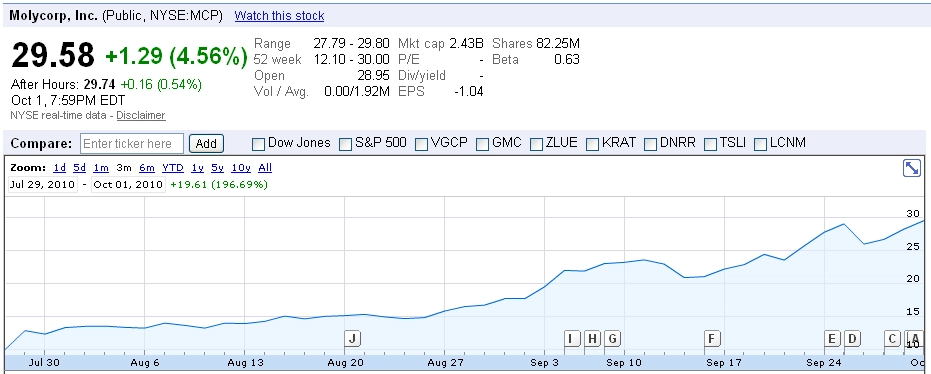The width and height of the screenshot is (931, 374).
Task: Enable S&P 500 comparison checkbox
Action: point(346,144)
